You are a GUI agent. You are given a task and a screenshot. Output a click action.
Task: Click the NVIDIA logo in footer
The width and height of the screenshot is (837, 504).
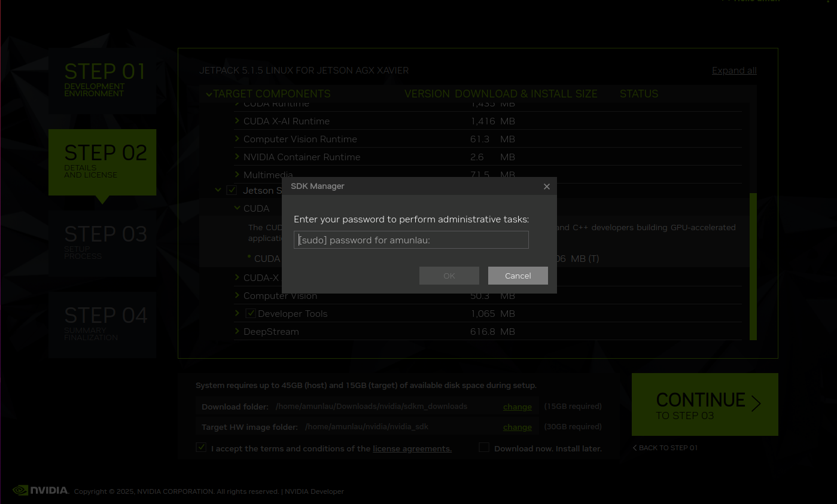point(41,490)
